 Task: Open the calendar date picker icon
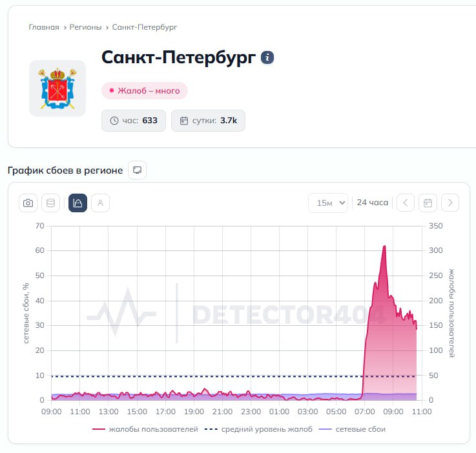coord(428,203)
